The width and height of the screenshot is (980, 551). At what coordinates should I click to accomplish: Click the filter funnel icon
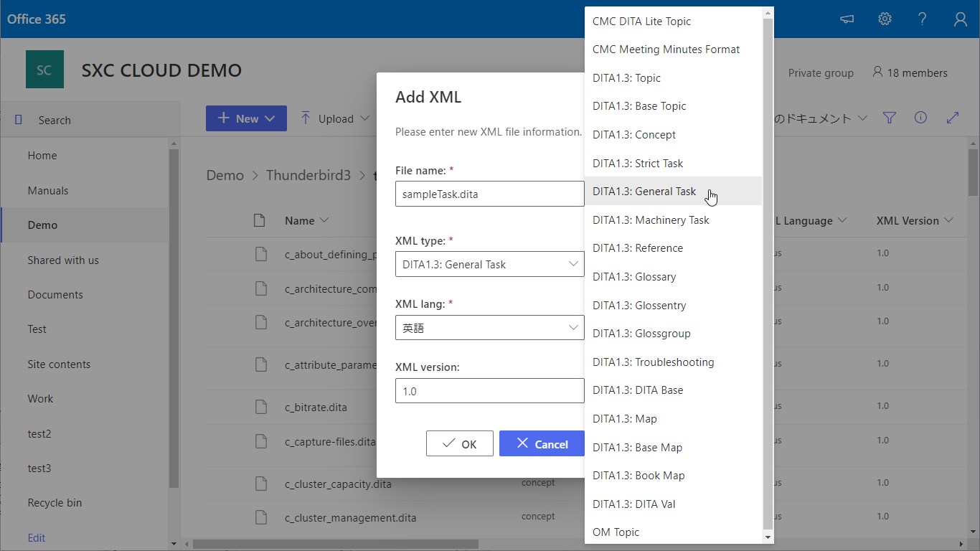click(x=890, y=118)
